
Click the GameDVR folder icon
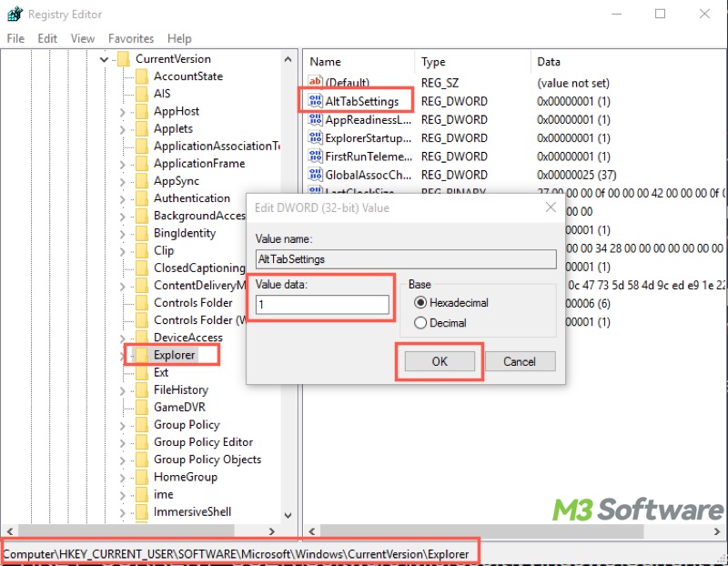(x=142, y=407)
